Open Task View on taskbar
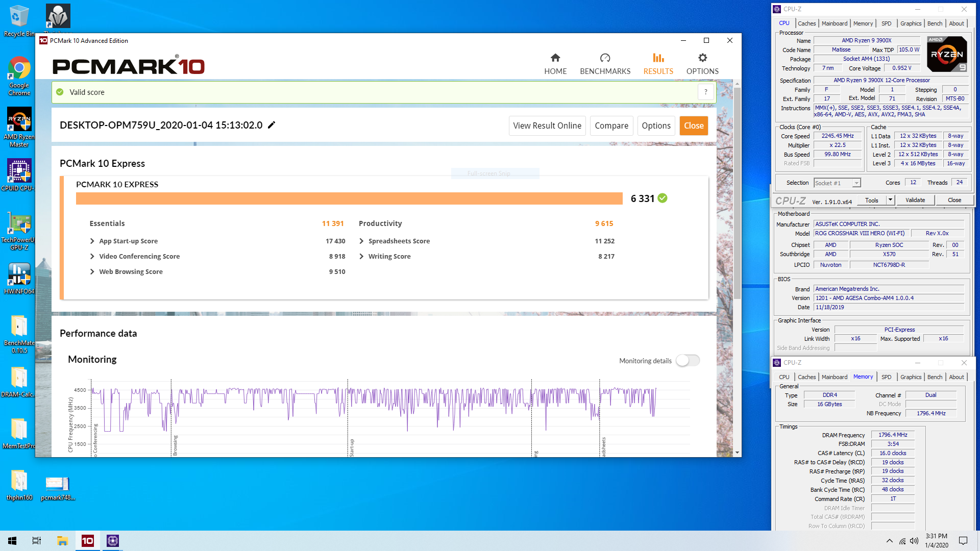The height and width of the screenshot is (551, 980). [37, 541]
